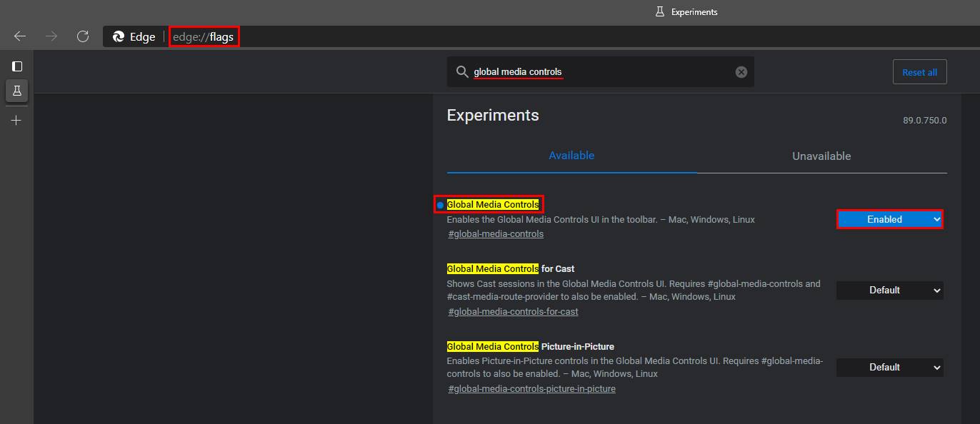Switch to the Unavailable tab
Image resolution: width=980 pixels, height=424 pixels.
point(821,156)
